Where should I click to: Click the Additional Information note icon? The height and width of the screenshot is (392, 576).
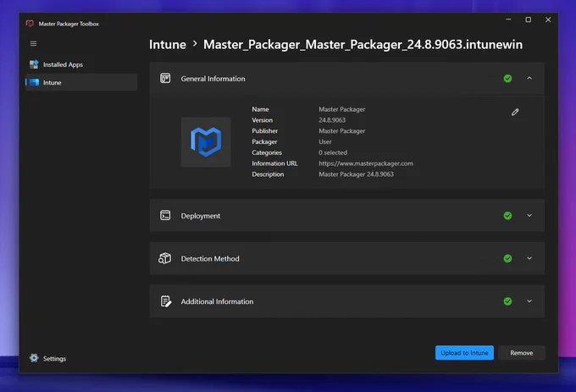point(166,301)
